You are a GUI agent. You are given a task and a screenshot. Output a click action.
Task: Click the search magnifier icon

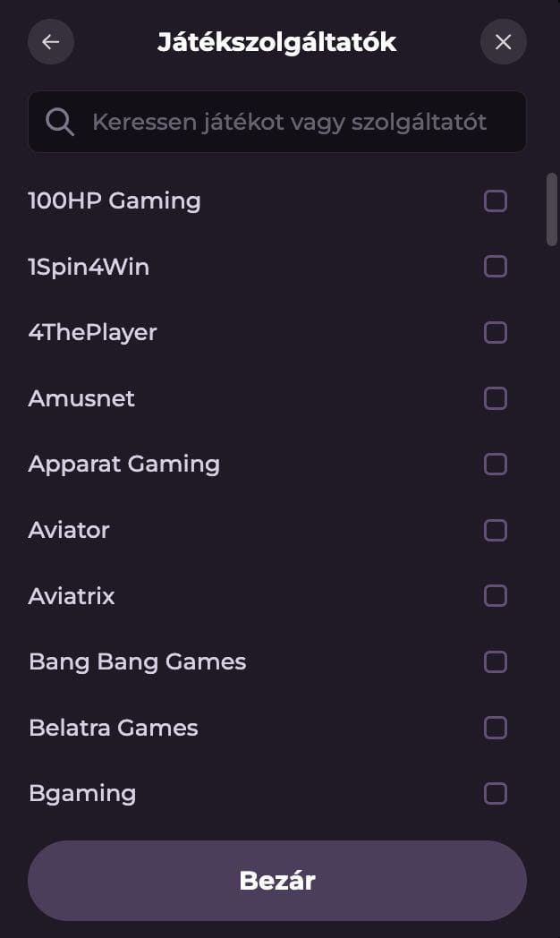coord(60,122)
